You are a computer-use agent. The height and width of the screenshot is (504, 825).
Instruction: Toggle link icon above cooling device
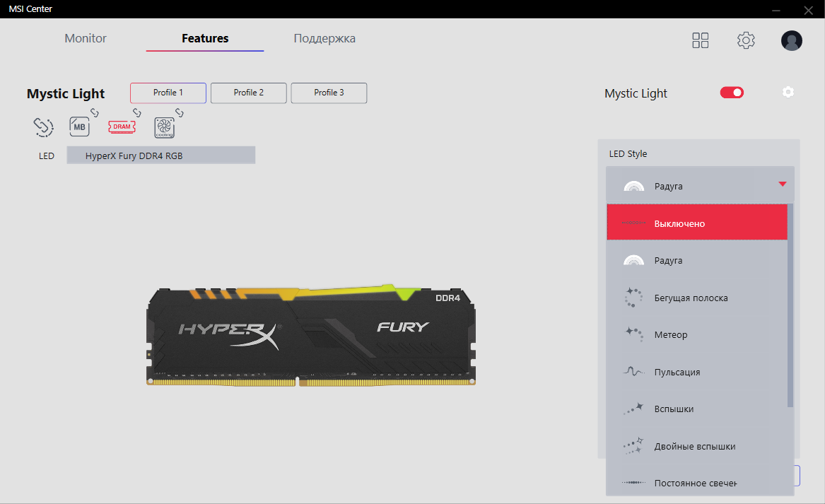pyautogui.click(x=180, y=112)
